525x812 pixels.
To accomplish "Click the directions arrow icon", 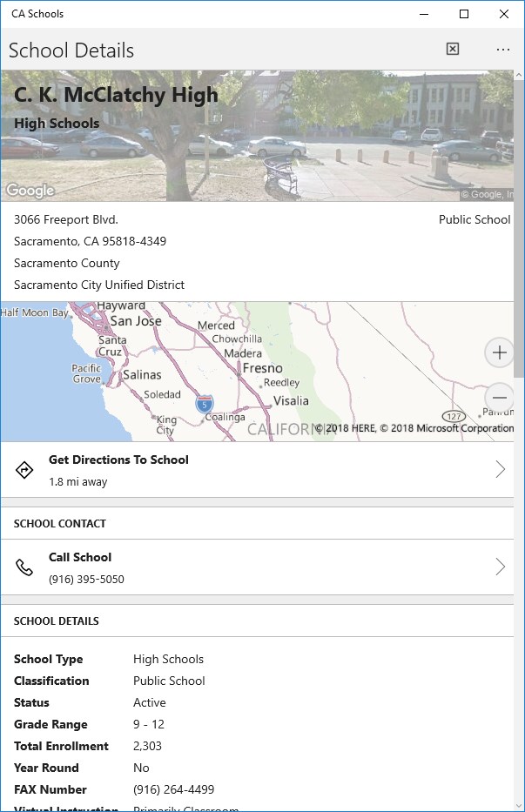I will (x=24, y=470).
